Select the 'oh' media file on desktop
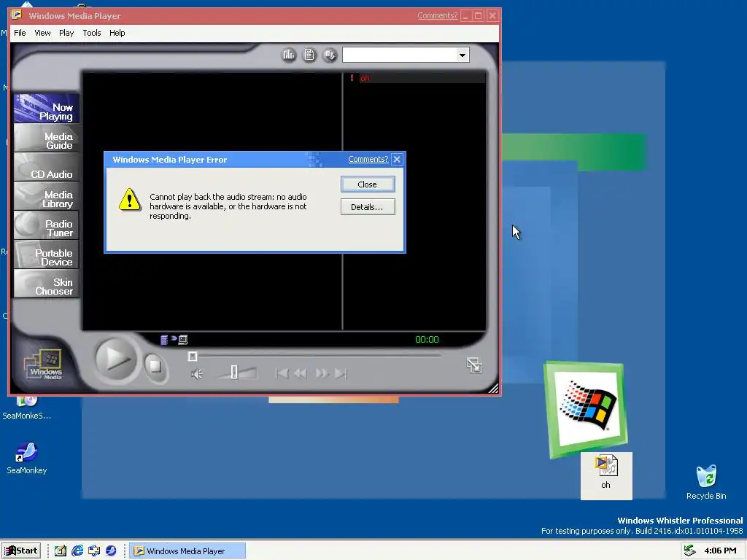The height and width of the screenshot is (560, 747). (605, 474)
